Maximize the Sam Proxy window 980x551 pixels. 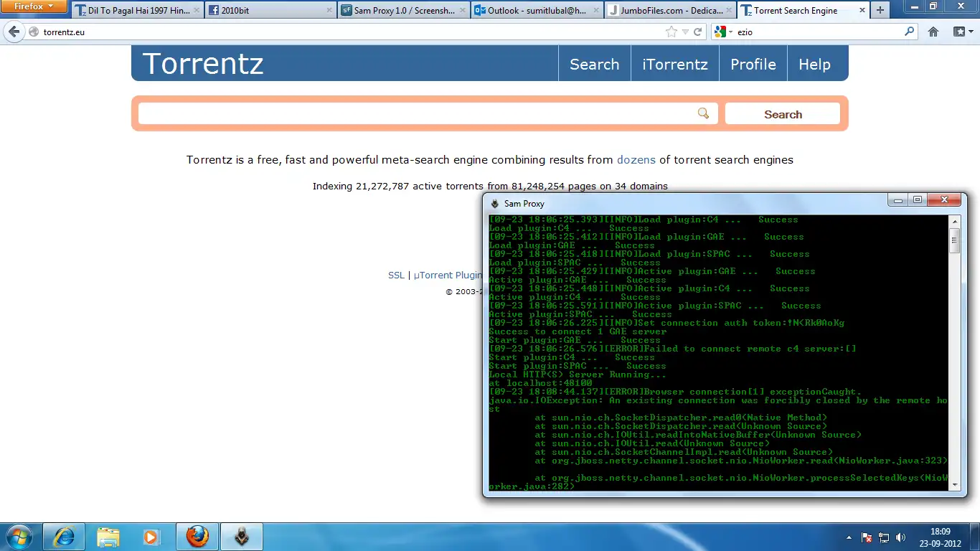pyautogui.click(x=917, y=200)
